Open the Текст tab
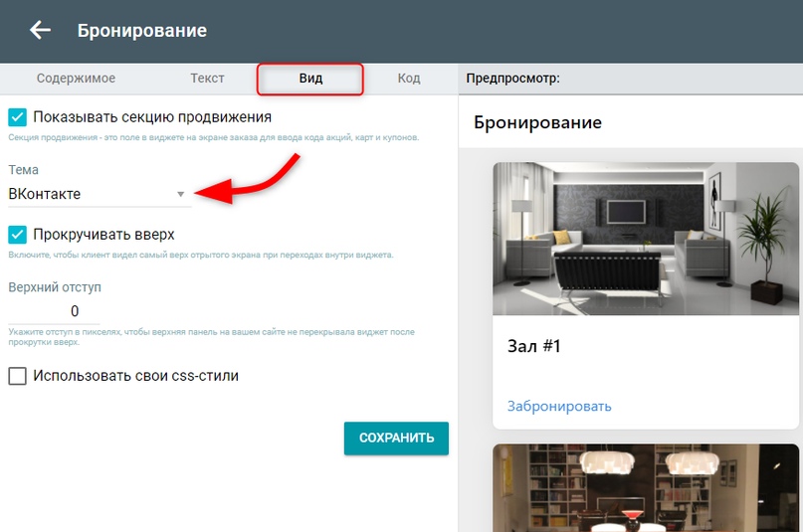The width and height of the screenshot is (803, 532). coord(207,79)
